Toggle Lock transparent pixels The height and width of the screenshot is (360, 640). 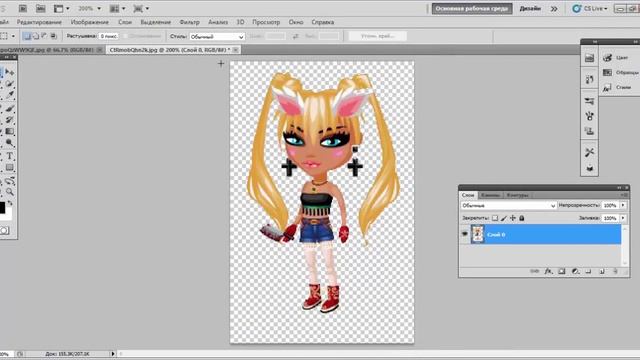(x=495, y=218)
